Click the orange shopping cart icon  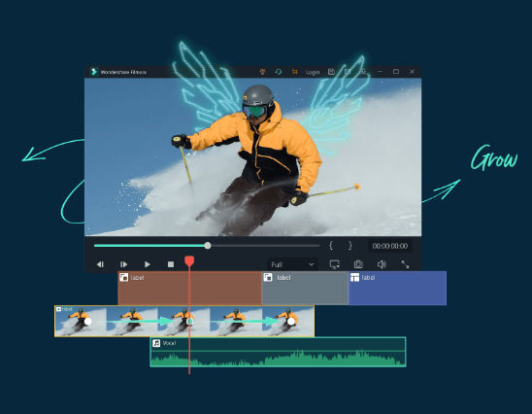tap(294, 72)
